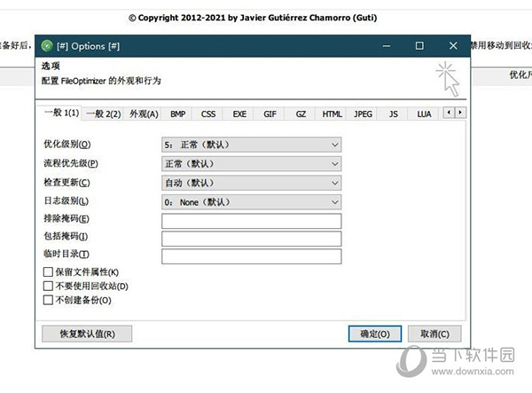This screenshot has width=532, height=393.
Task: Click the 日志级别(L) label
Action: 66,200
